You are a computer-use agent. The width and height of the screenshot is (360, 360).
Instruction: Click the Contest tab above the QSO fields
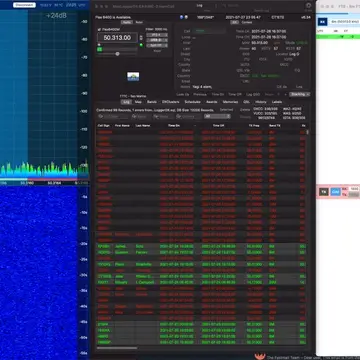[247, 22]
